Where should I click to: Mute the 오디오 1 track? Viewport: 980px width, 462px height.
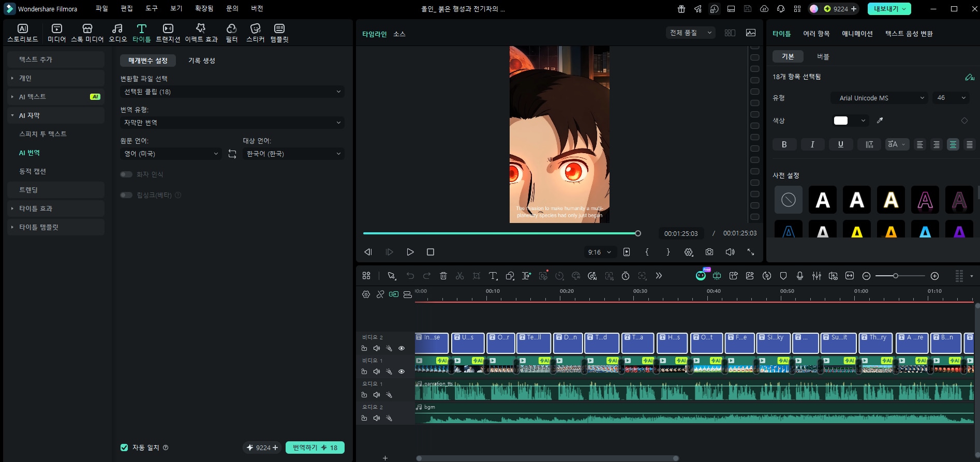pos(377,395)
